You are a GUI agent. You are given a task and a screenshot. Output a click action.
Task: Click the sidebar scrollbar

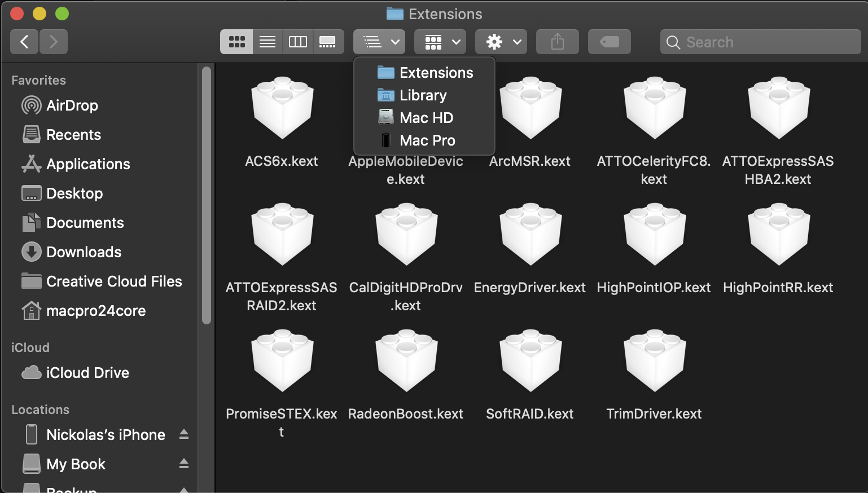(x=207, y=195)
